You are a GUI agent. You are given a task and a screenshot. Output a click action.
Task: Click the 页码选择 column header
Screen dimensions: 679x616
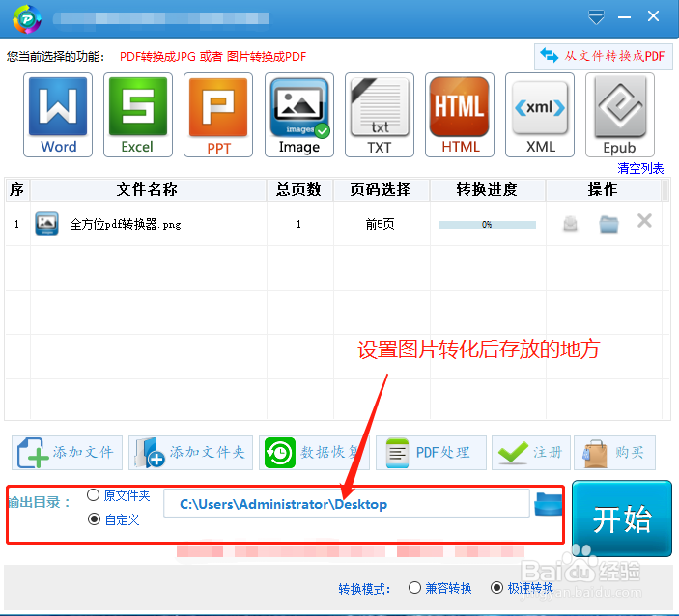(x=381, y=189)
